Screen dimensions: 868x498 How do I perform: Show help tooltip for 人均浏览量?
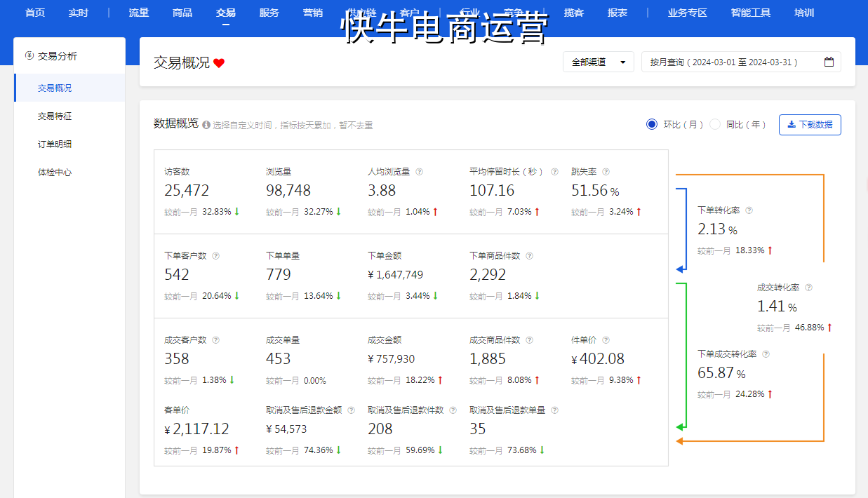419,171
